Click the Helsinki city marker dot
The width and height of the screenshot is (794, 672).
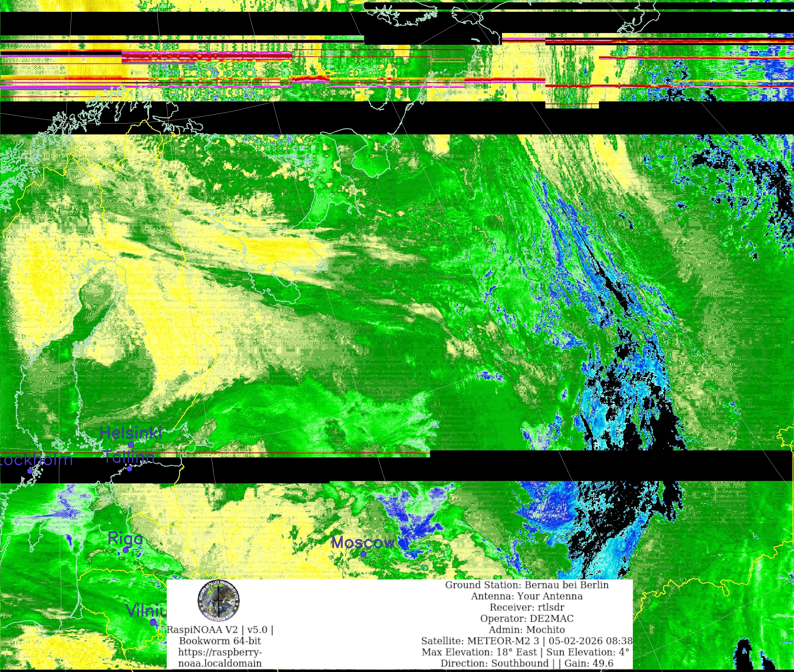click(x=131, y=444)
